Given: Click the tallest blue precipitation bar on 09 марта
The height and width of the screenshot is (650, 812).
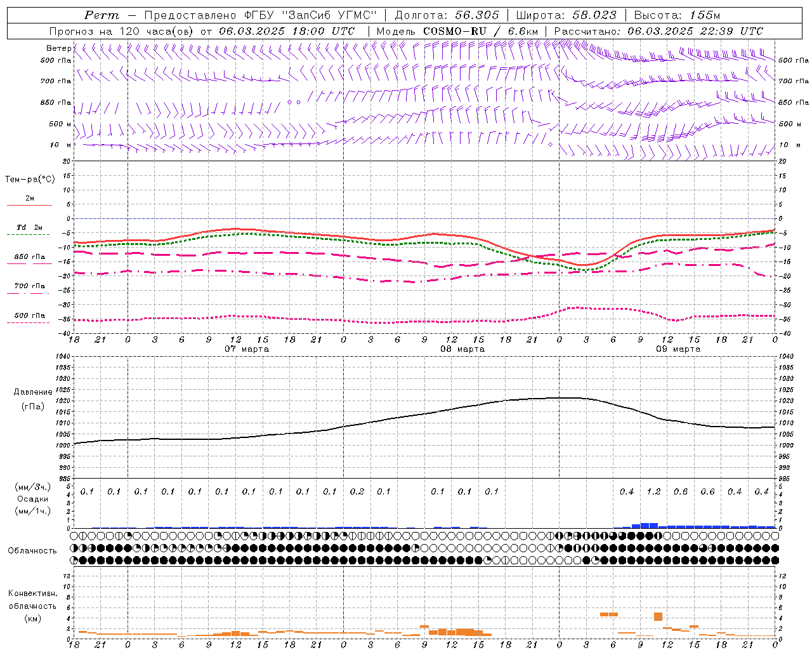Looking at the screenshot, I should click(649, 525).
